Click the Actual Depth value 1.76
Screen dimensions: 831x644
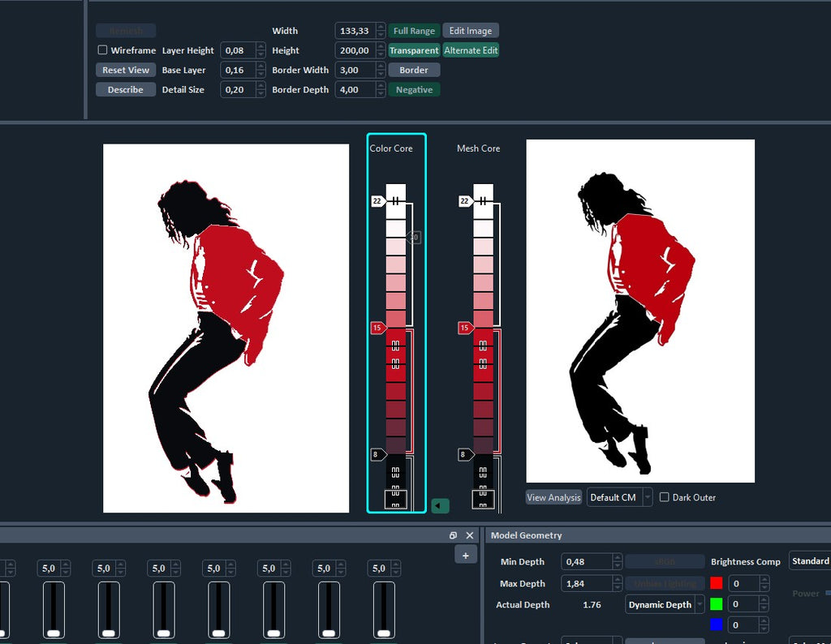click(592, 605)
